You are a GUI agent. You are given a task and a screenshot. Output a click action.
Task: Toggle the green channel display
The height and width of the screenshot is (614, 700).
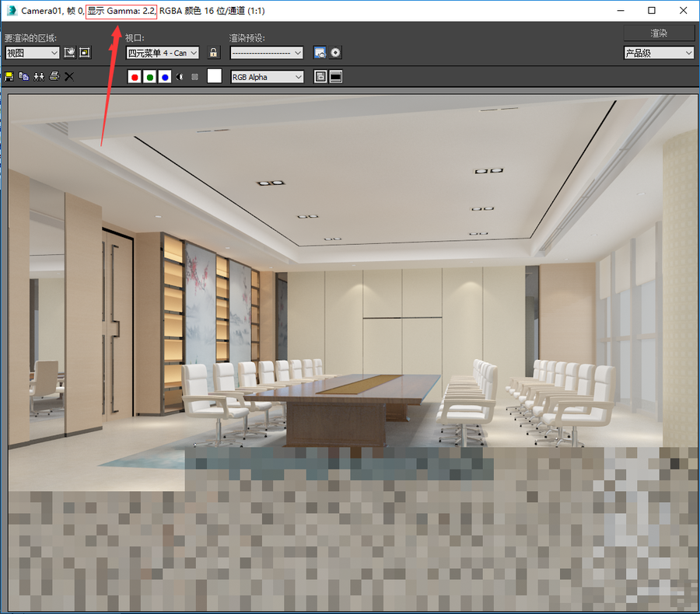tap(150, 77)
